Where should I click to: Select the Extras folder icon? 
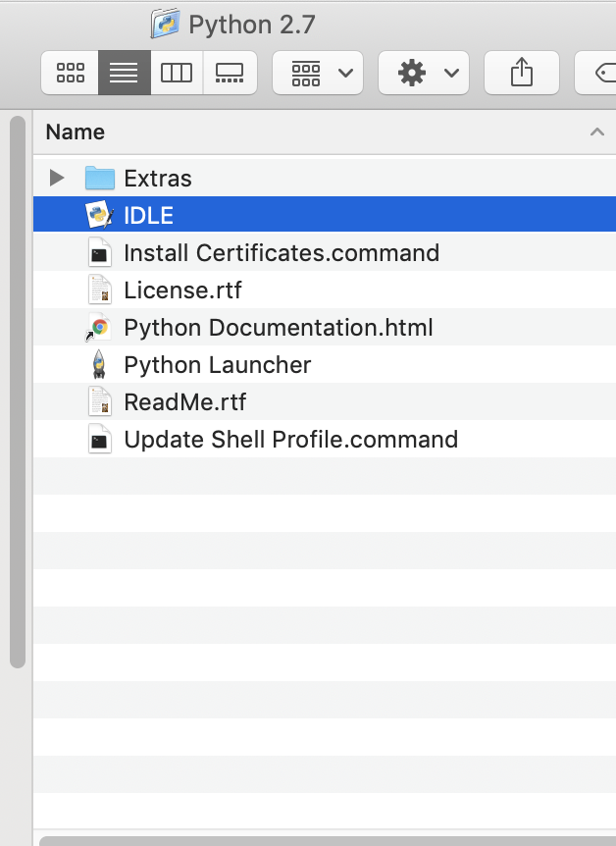pos(100,178)
